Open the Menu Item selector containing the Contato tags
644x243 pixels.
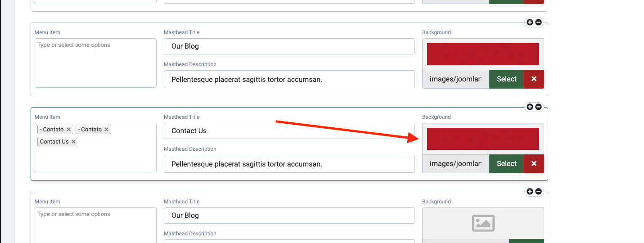point(95,157)
